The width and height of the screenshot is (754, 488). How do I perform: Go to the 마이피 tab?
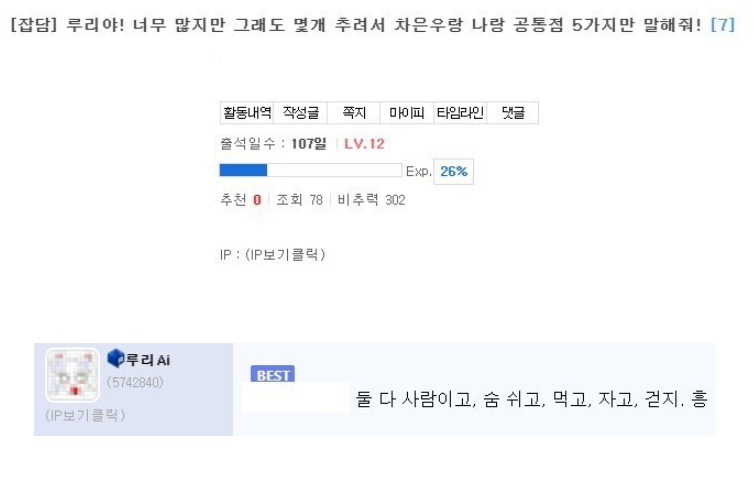tap(407, 113)
